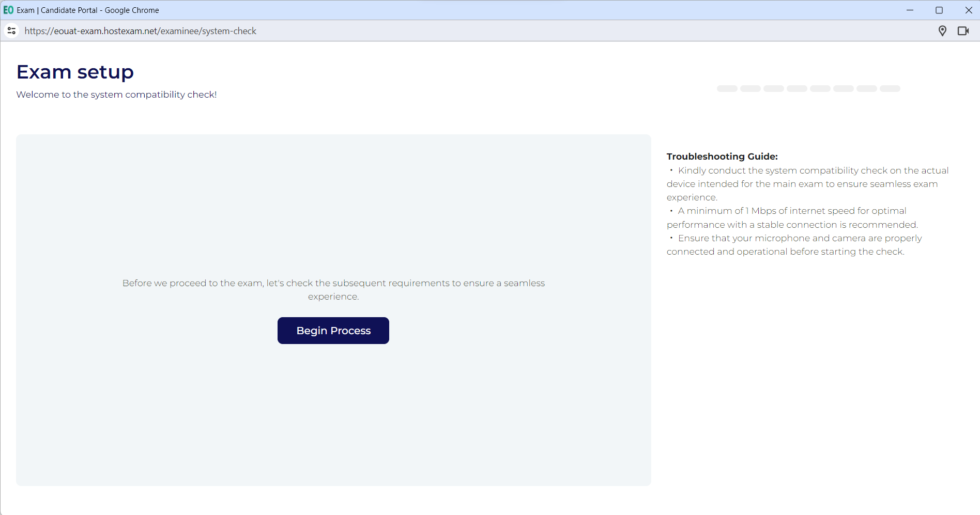980x515 pixels.
Task: Click the last progress step pill
Action: click(890, 89)
